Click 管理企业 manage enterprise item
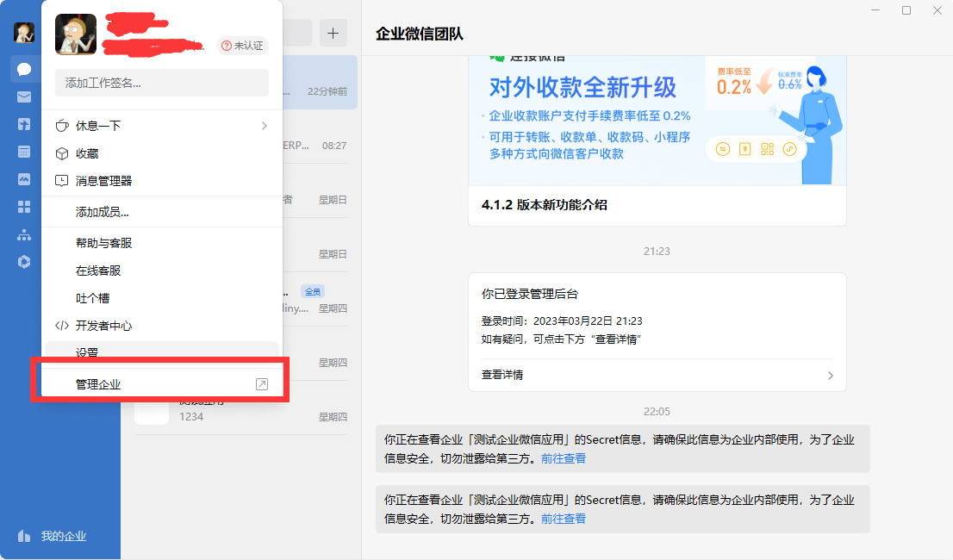The width and height of the screenshot is (953, 560). pyautogui.click(x=162, y=384)
